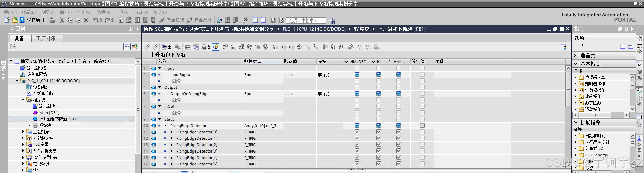This screenshot has width=644, height=173.
Task: Open the 在线(O) menu
Action: [x=84, y=12]
